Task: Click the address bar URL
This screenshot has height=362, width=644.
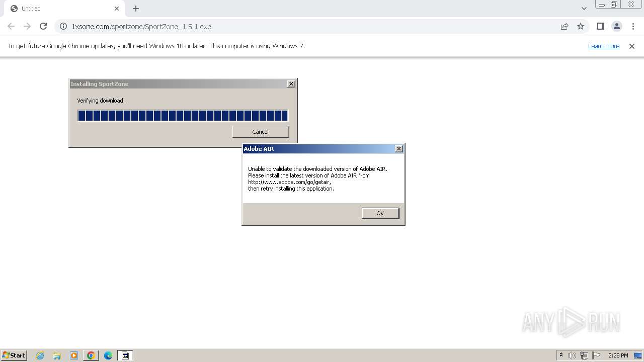Action: (x=141, y=27)
